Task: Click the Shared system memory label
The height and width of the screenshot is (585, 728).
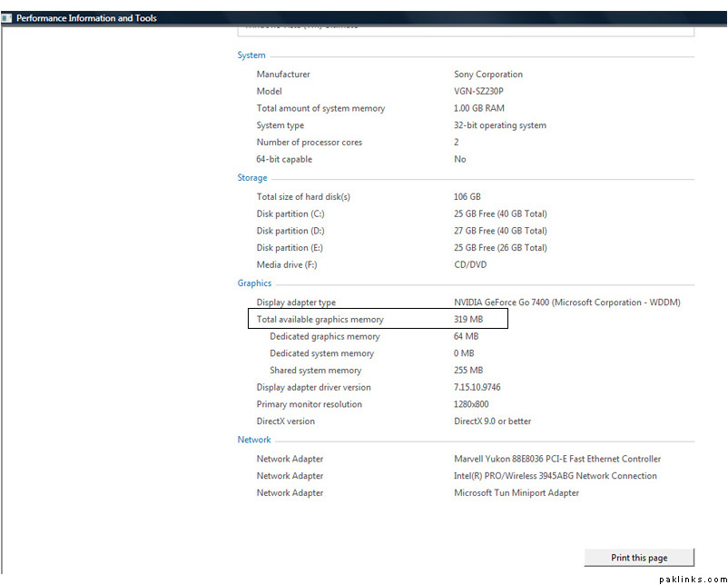Action: (315, 371)
